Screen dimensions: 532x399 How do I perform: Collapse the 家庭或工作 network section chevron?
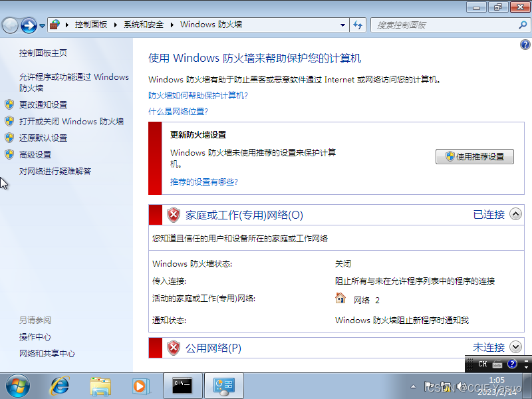(x=515, y=214)
